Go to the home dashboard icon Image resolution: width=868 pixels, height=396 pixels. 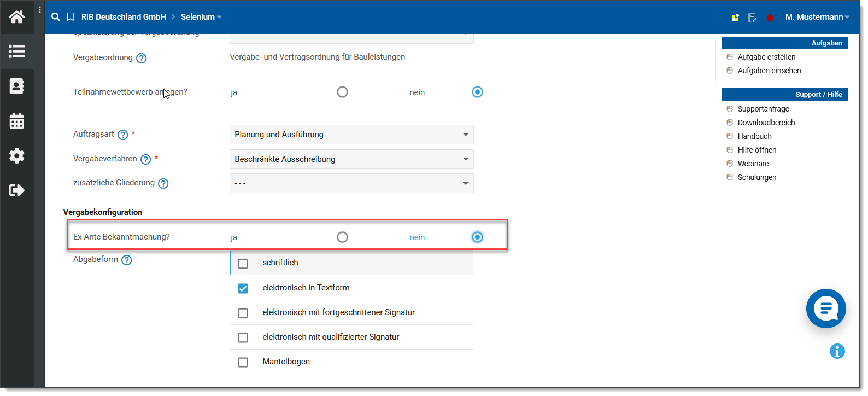pyautogui.click(x=16, y=17)
